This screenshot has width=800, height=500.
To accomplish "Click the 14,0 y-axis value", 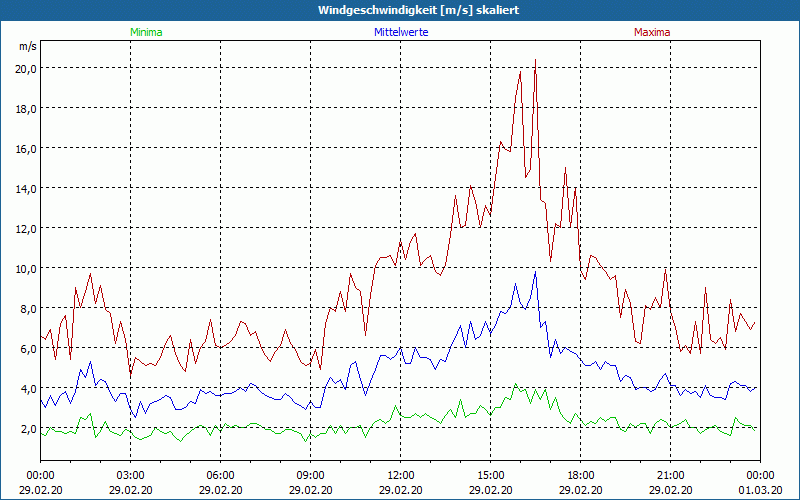I will click(25, 188).
